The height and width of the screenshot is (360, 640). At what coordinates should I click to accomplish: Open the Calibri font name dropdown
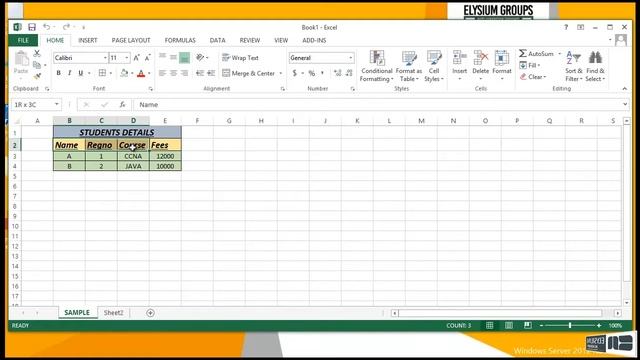[x=105, y=58]
